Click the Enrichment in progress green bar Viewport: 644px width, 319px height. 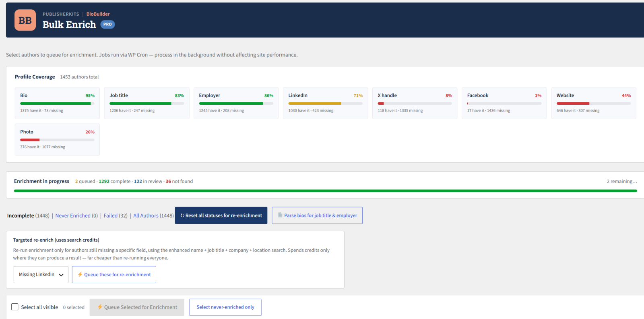point(325,191)
